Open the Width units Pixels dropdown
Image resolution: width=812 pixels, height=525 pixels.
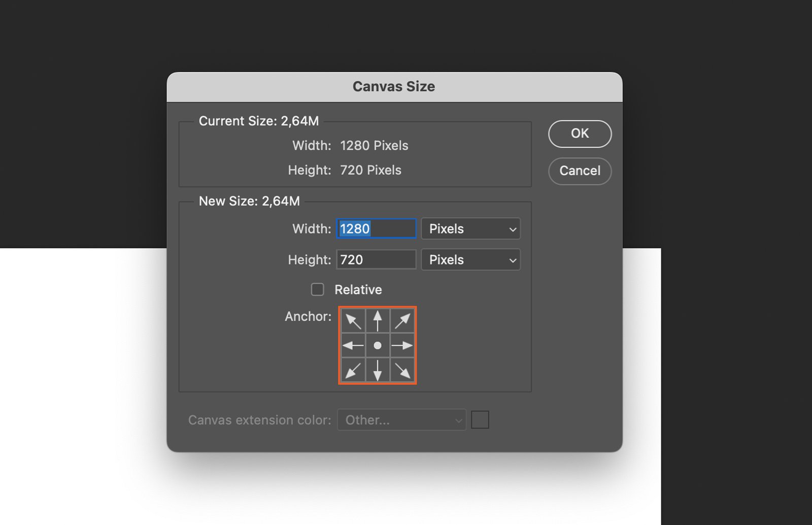tap(470, 229)
